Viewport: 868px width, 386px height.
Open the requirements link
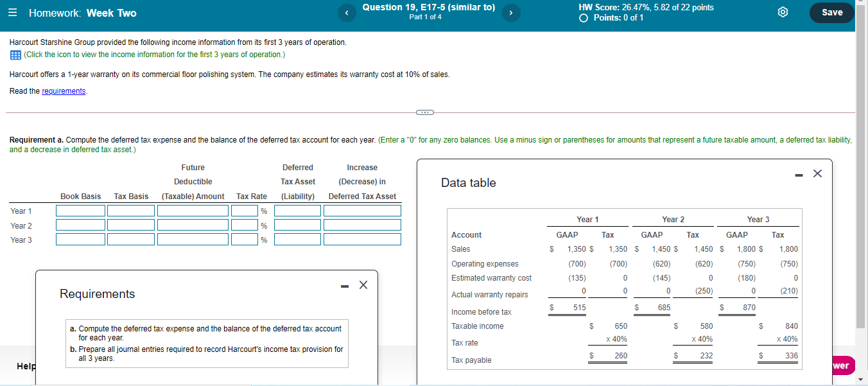[x=64, y=91]
